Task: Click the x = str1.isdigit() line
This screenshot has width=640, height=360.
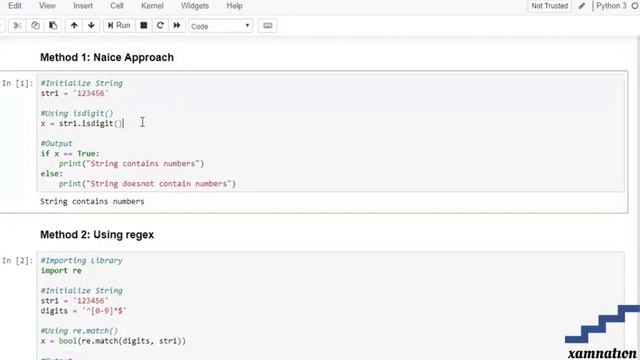Action: [82, 124]
